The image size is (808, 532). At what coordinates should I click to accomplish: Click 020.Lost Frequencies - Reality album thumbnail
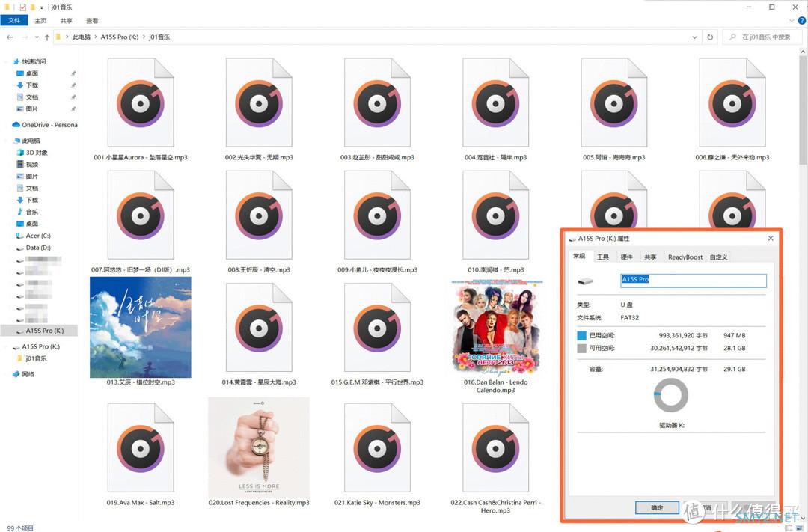point(259,447)
